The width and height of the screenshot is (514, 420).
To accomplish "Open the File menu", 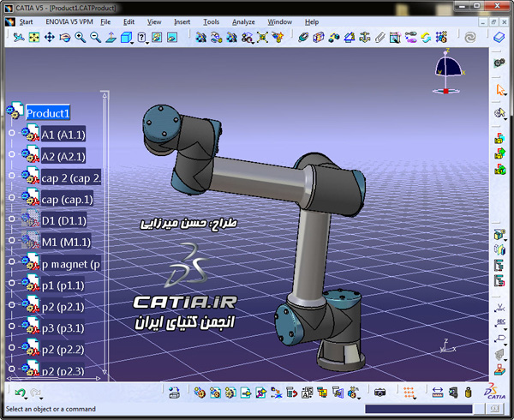I will (x=105, y=22).
